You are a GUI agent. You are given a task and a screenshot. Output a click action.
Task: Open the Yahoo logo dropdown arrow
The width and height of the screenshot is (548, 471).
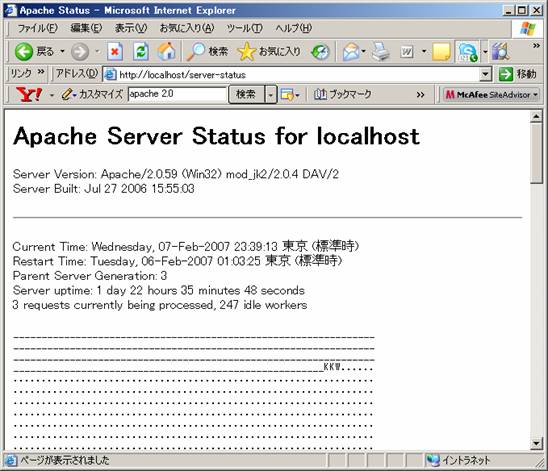pyautogui.click(x=52, y=95)
